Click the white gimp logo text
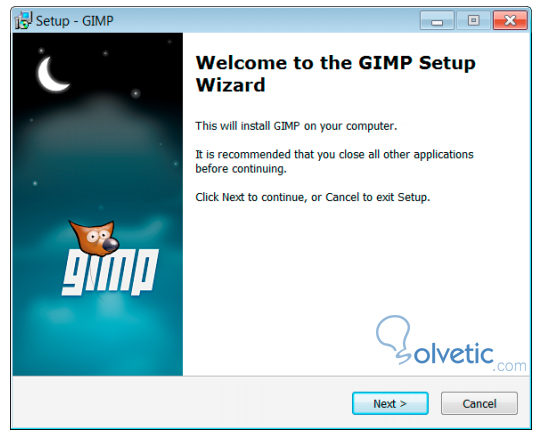Image resolution: width=537 pixels, height=440 pixels. coord(110,272)
